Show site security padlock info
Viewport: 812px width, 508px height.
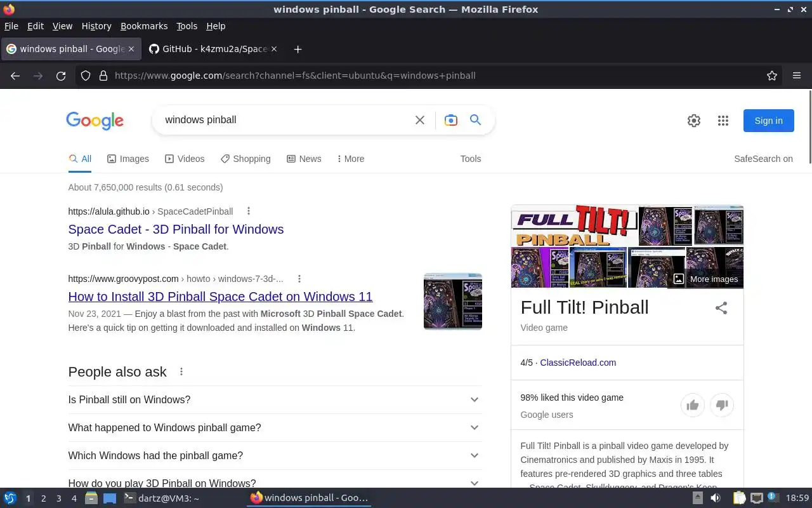tap(103, 76)
